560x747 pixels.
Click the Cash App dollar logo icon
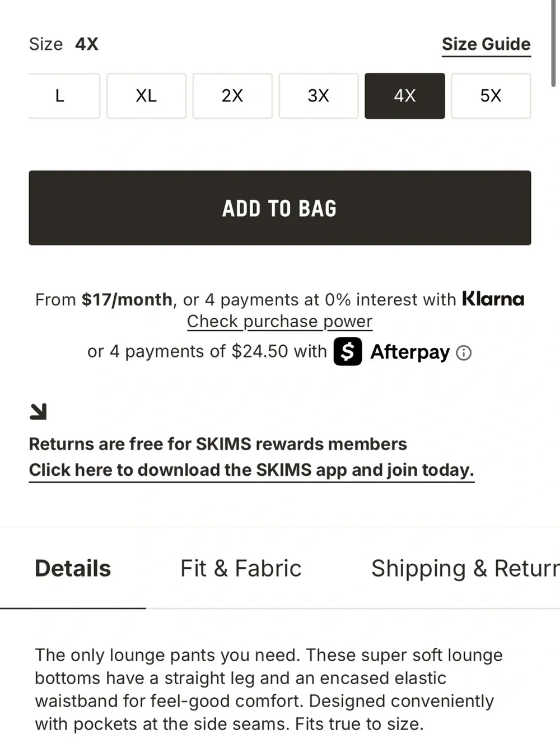point(348,351)
